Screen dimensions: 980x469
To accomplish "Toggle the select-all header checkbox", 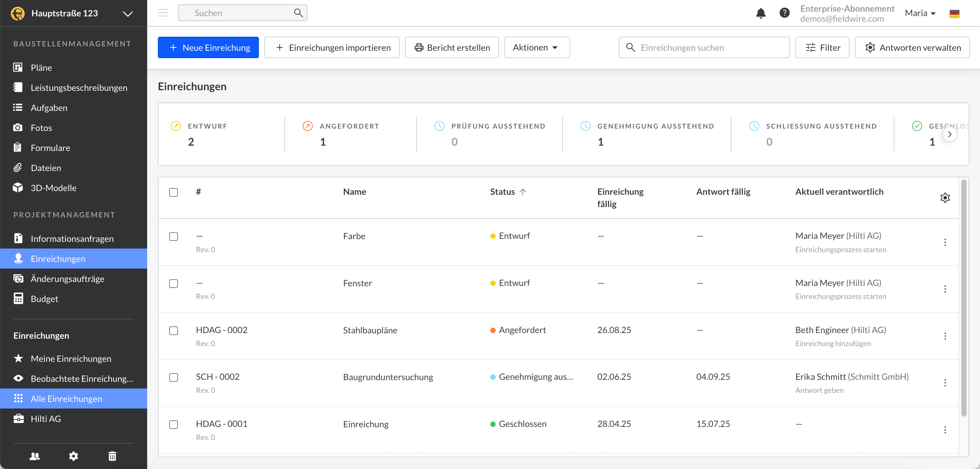I will (x=174, y=192).
